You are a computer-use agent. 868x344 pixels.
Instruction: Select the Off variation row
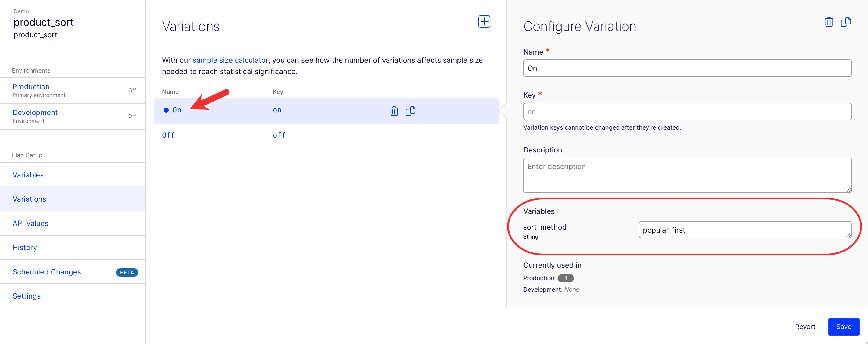[326, 135]
